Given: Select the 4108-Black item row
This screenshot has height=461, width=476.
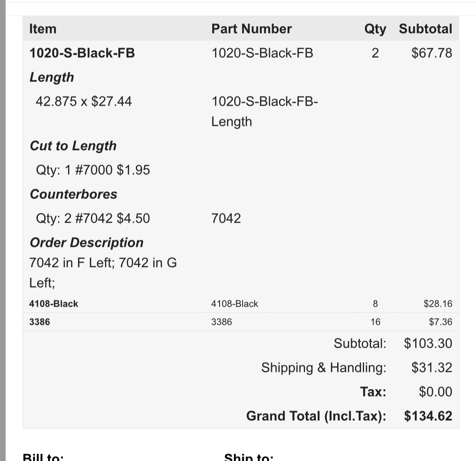Looking at the screenshot, I should pyautogui.click(x=241, y=304).
